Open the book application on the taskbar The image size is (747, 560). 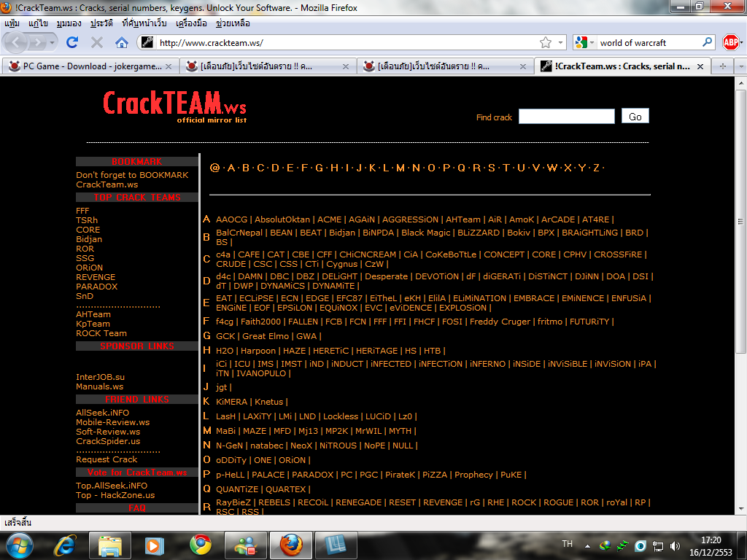(336, 545)
